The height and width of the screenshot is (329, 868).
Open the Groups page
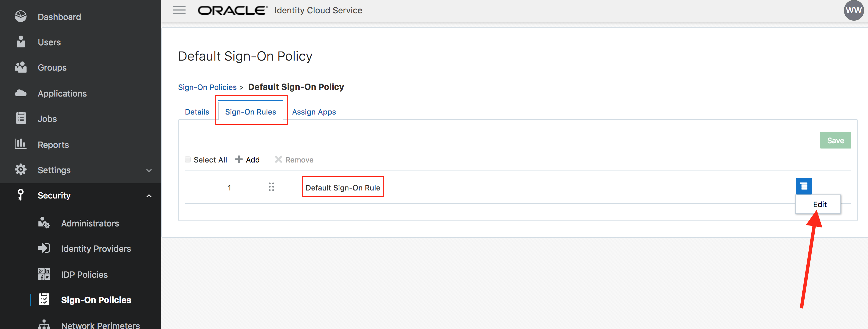52,68
